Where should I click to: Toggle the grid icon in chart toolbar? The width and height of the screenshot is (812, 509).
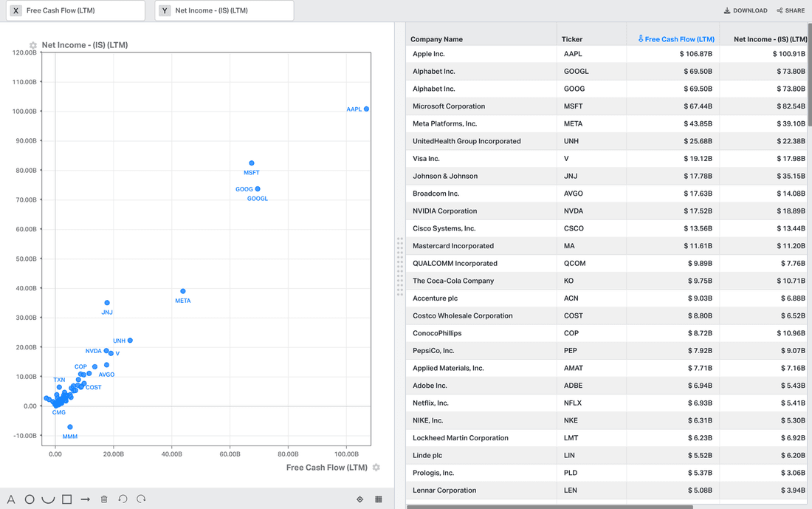379,499
